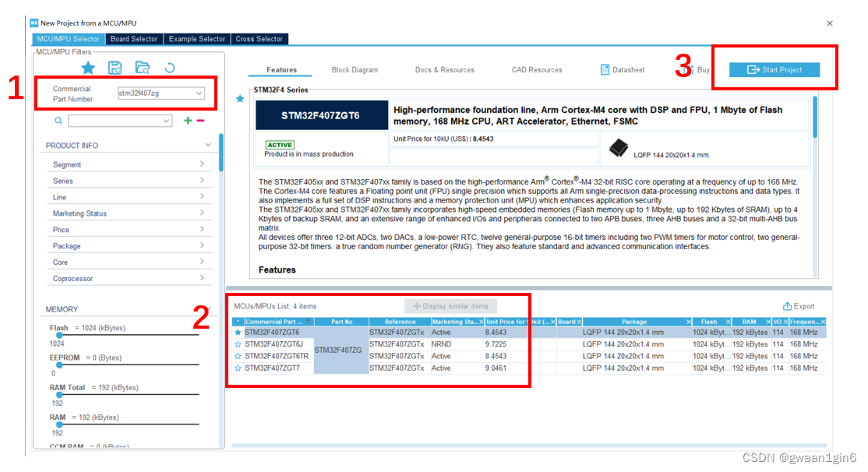Expand the Core filter

pos(202,262)
